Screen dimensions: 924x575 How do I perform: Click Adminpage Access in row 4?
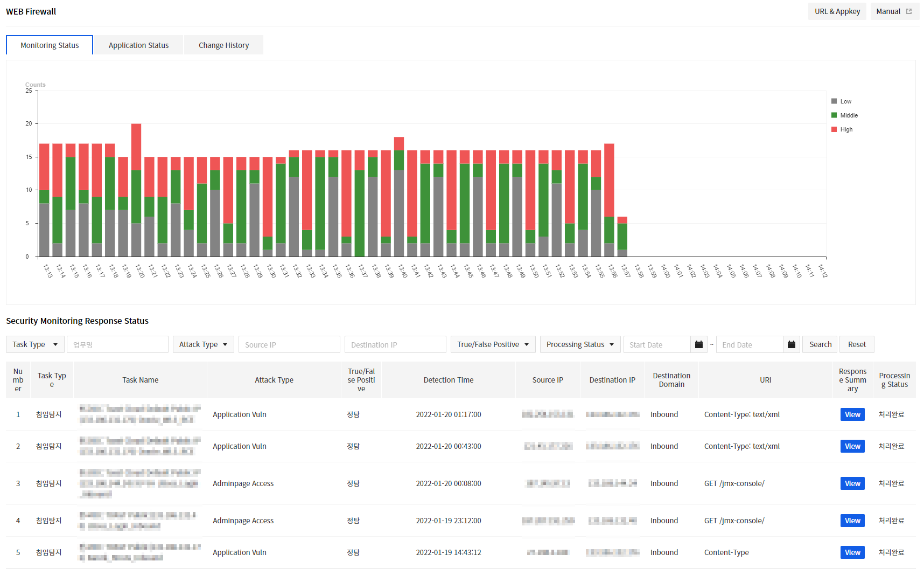243,521
